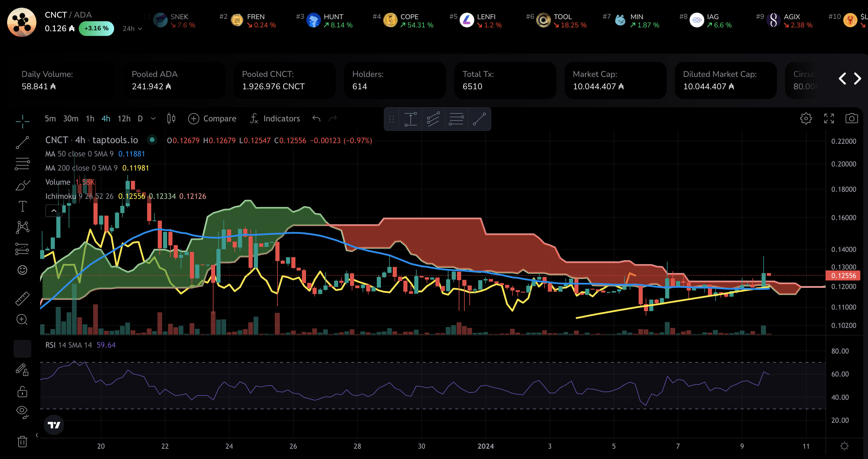Open the LENFI trending token
868x459 pixels.
pos(481,21)
